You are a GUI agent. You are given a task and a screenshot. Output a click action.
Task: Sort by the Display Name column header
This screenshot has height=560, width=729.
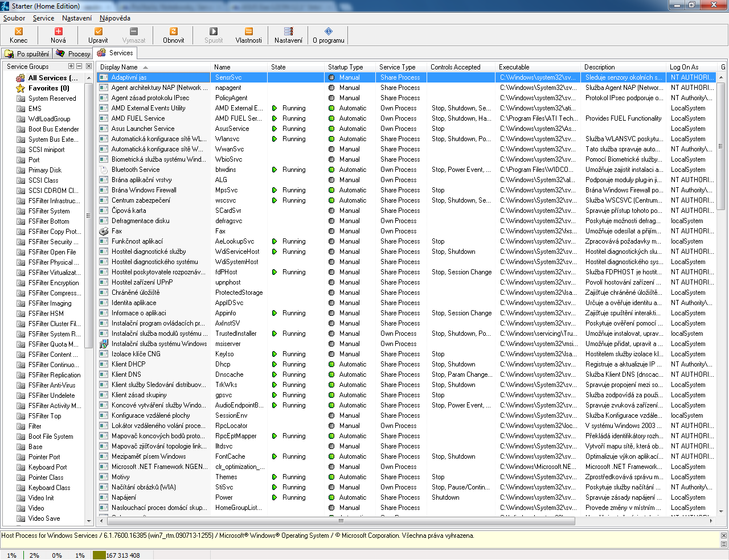pos(119,67)
